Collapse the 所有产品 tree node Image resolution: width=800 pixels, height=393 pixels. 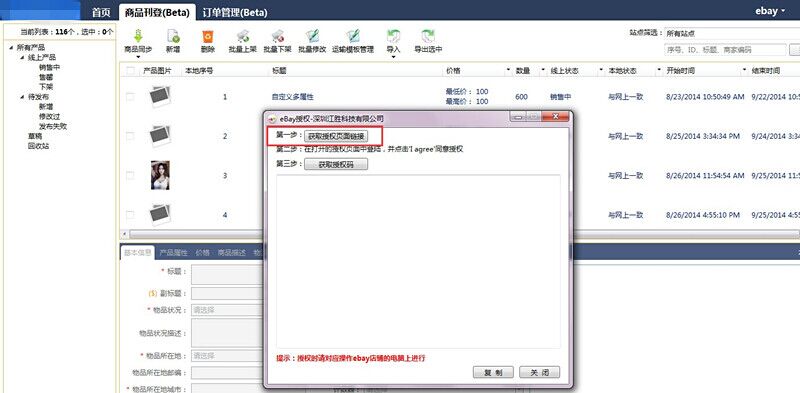tap(11, 47)
